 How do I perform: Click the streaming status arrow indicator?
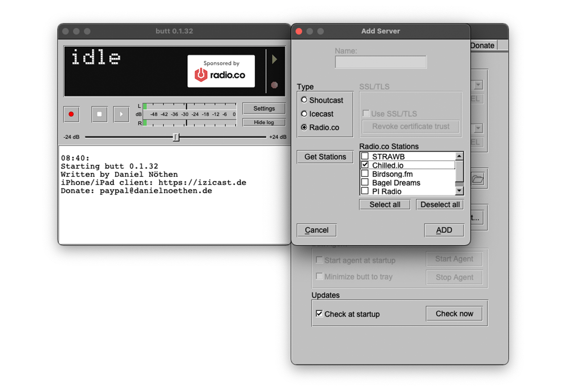(274, 59)
